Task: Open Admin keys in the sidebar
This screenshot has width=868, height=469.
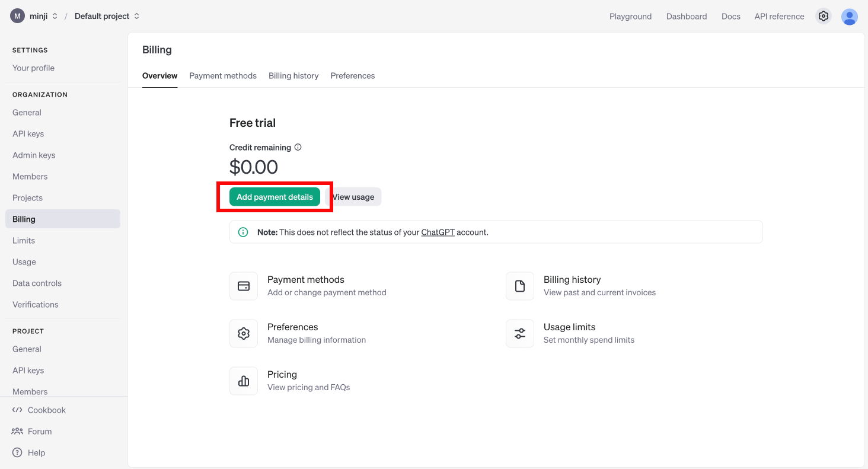Action: 34,155
